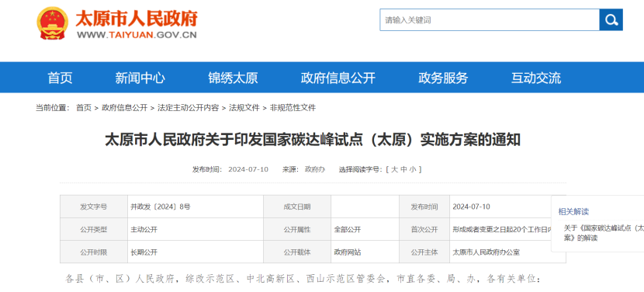
Task: Open the 首页 navigation menu item
Action: point(60,78)
